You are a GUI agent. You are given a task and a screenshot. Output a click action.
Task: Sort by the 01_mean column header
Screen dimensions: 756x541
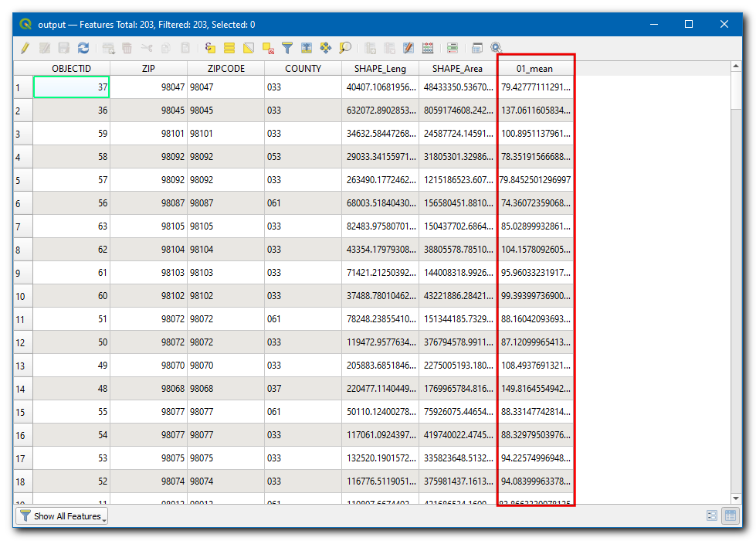click(534, 68)
